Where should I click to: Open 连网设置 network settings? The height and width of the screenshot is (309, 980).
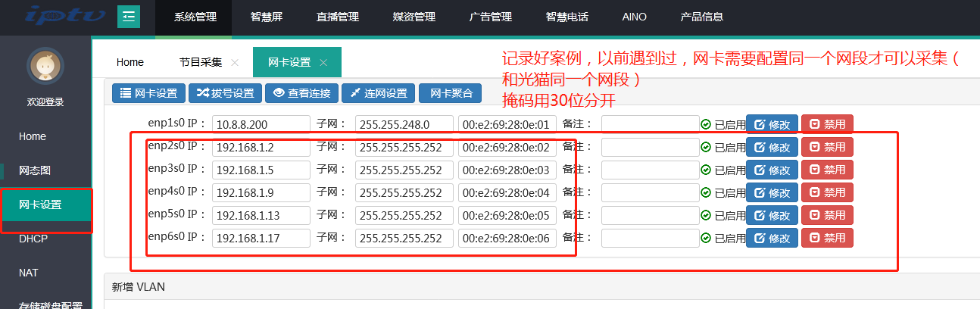[379, 93]
